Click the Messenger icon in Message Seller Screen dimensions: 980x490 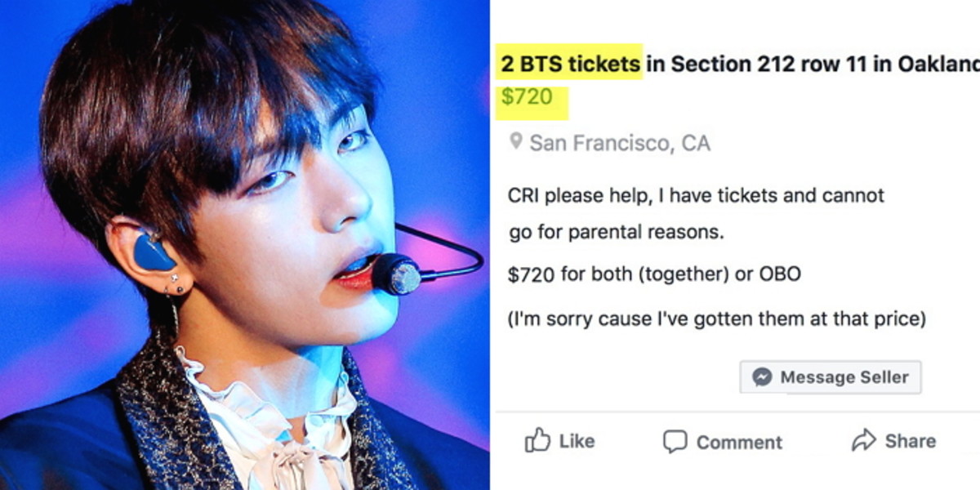[x=762, y=377]
